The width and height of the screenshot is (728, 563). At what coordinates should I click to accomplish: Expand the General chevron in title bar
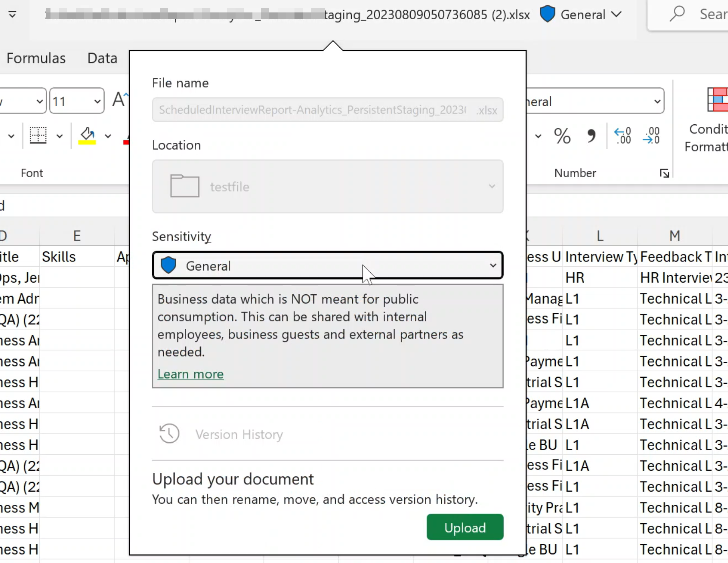(617, 15)
